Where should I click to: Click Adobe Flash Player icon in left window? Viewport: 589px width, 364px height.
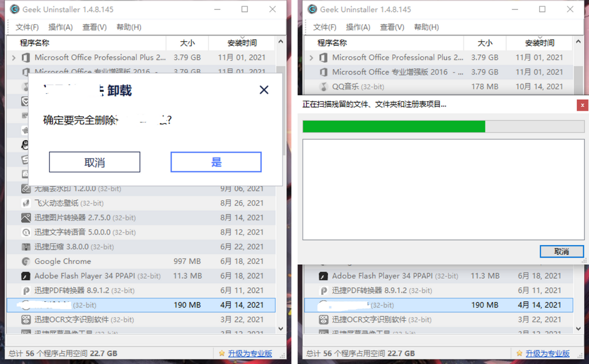point(26,276)
